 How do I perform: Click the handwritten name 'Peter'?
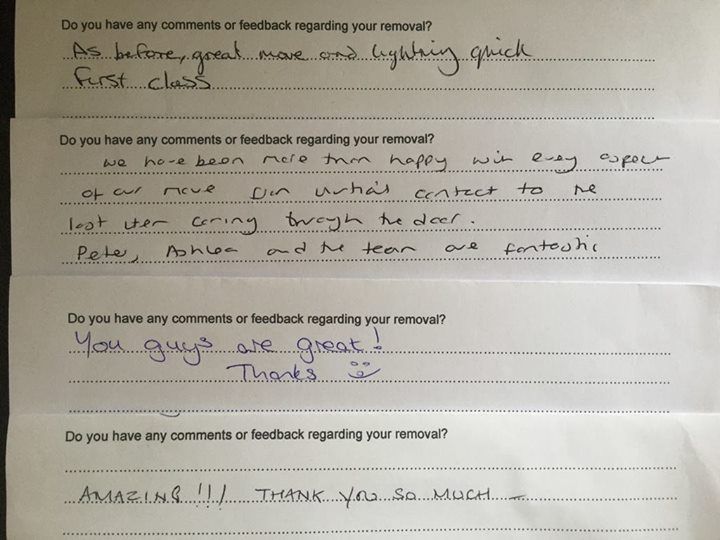(101, 253)
